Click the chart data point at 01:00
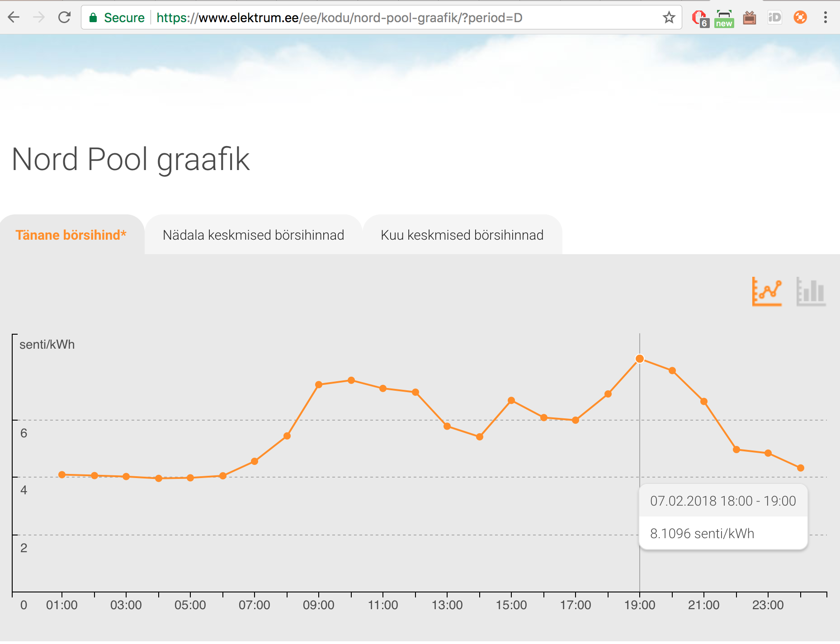The image size is (840, 644). point(62,474)
